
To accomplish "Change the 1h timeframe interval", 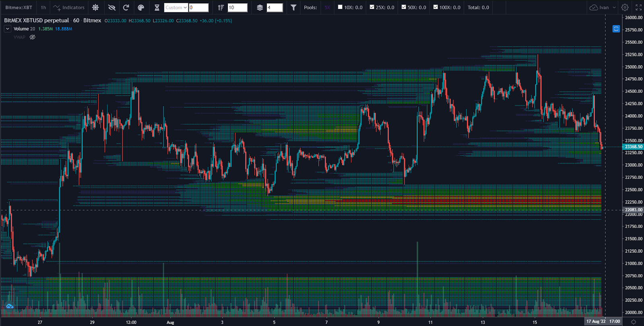I will pos(43,8).
